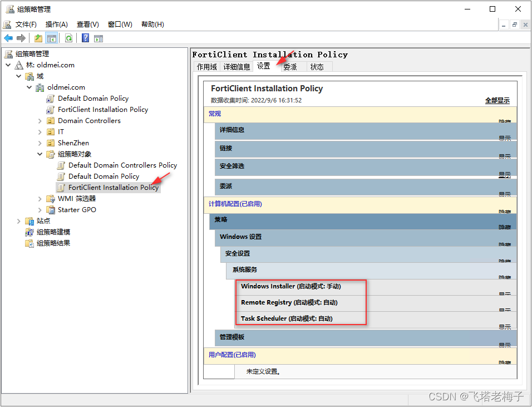Click the 站点 sites icon

pos(29,222)
